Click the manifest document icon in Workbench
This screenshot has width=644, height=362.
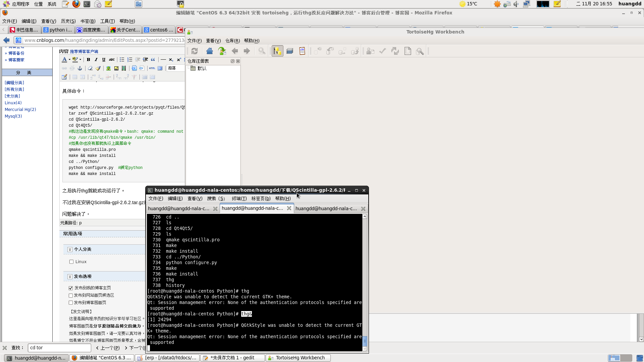tap(408, 51)
